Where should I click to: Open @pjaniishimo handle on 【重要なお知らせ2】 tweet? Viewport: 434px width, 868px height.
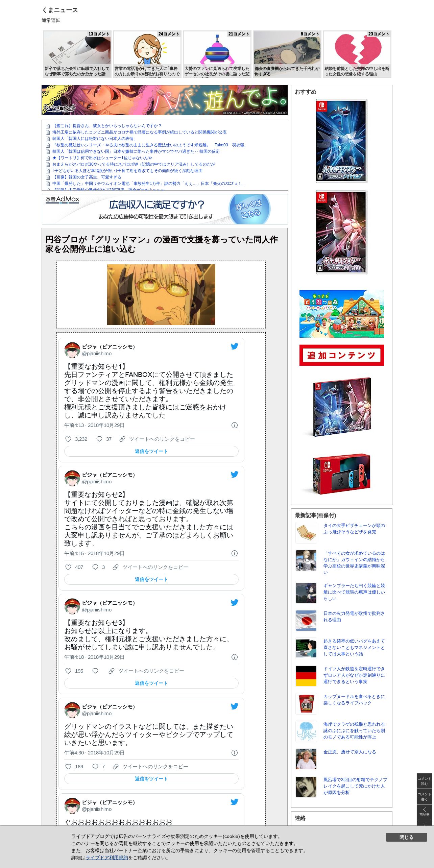click(x=97, y=482)
